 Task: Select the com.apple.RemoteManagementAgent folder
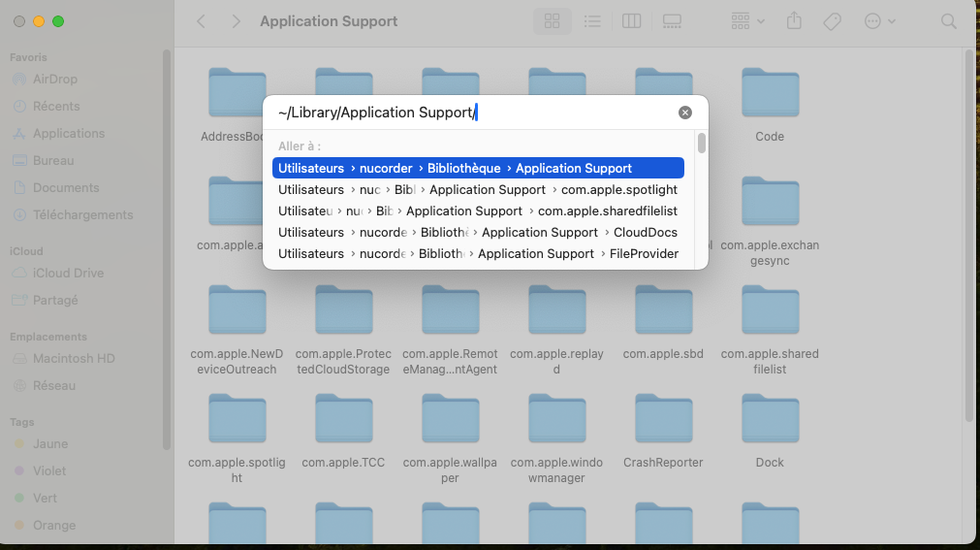pos(451,309)
